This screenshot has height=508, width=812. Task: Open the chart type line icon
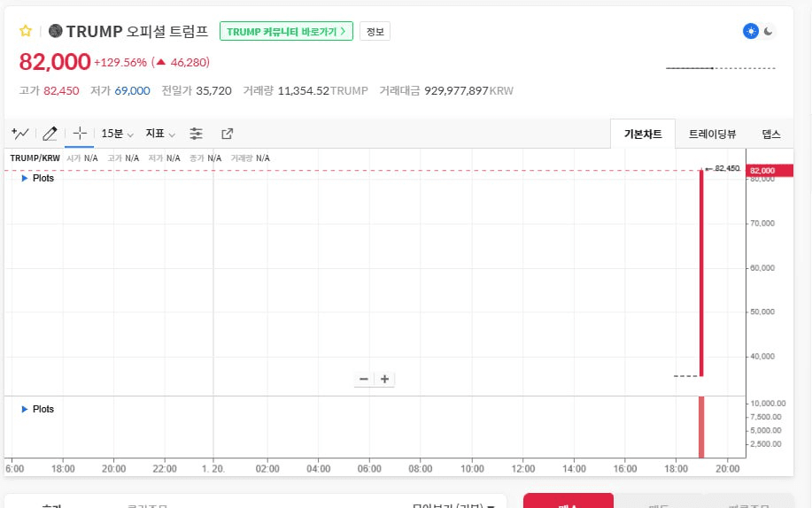[20, 134]
